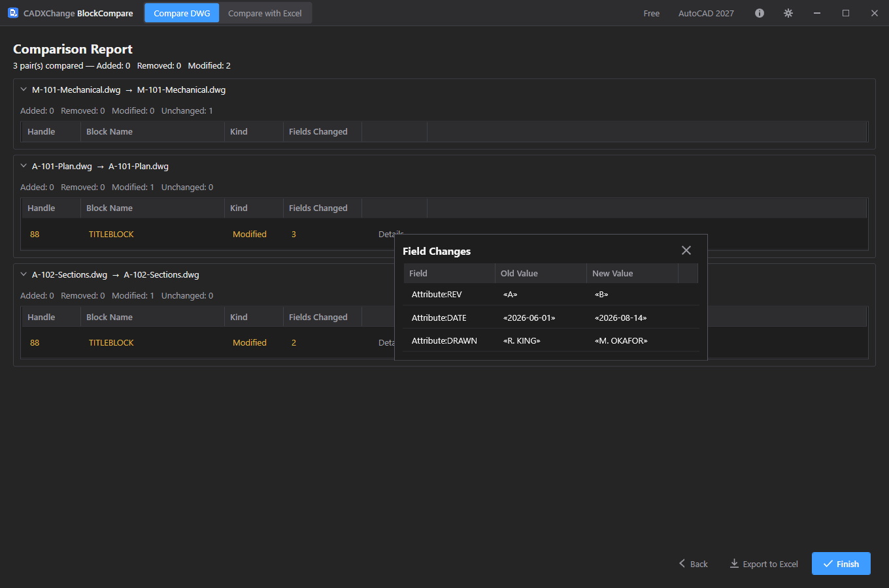Screen dimensions: 889x588
Task: Click the AutoCAD 2027 version label
Action: [706, 13]
